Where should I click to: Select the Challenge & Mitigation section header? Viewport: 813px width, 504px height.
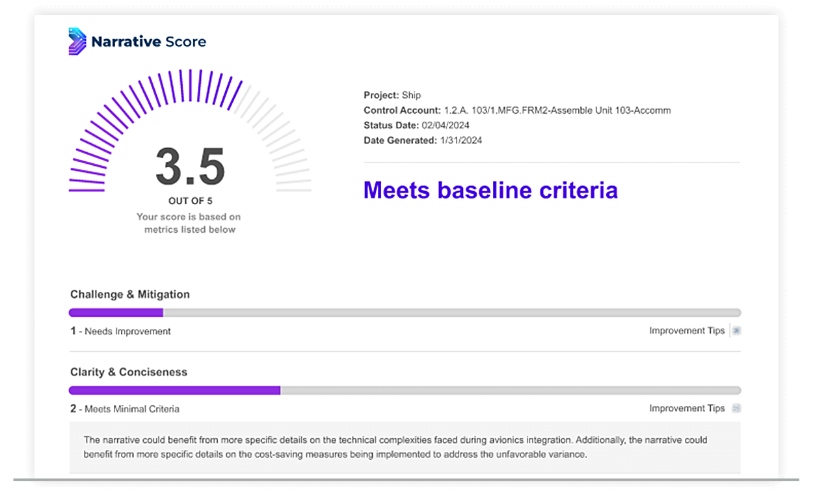point(129,294)
